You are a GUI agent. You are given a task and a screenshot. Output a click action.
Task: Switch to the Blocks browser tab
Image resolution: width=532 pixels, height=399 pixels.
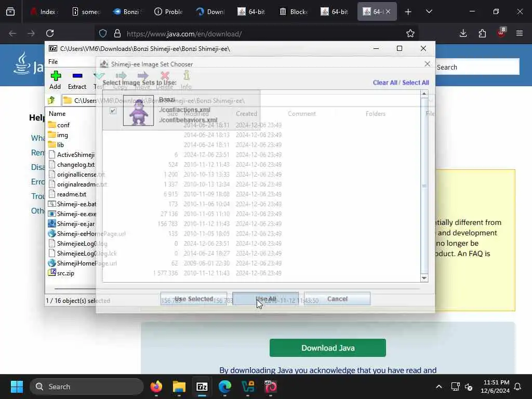coord(293,11)
